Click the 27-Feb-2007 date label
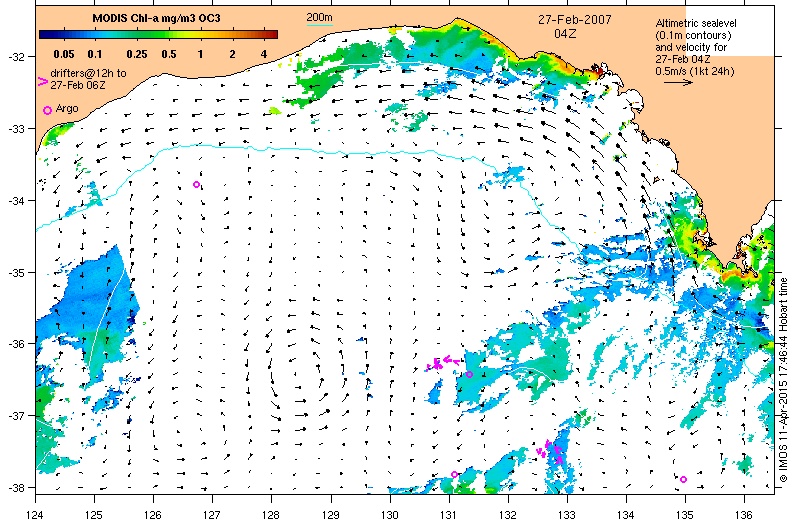Viewport: 800px width, 520px height. point(574,20)
